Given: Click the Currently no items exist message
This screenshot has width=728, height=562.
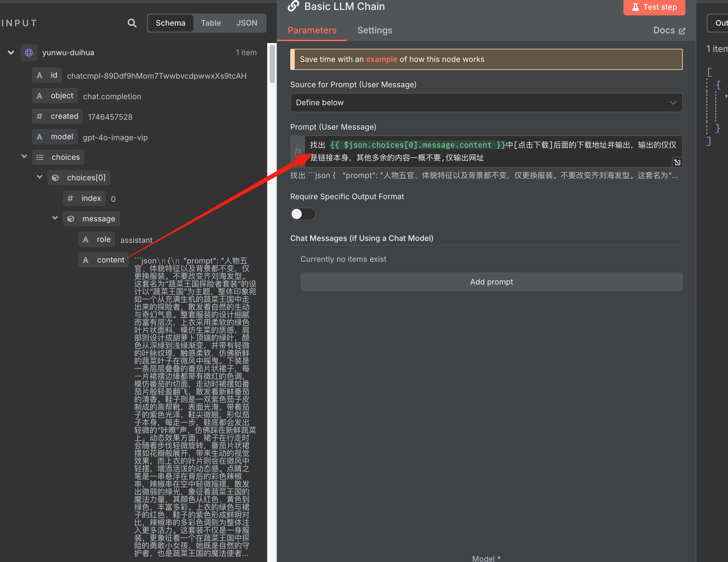Looking at the screenshot, I should coord(343,259).
